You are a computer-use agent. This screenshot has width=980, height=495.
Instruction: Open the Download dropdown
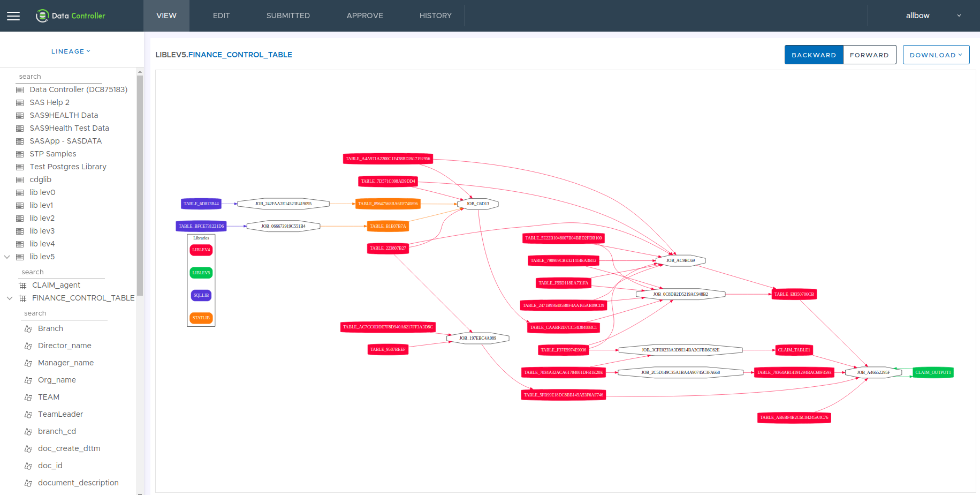(x=936, y=55)
